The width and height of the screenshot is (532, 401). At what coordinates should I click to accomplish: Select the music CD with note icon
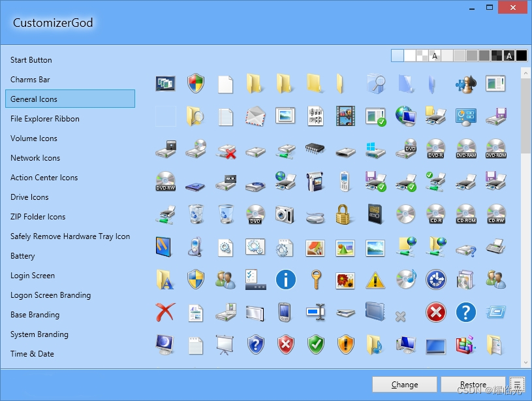tap(406, 280)
